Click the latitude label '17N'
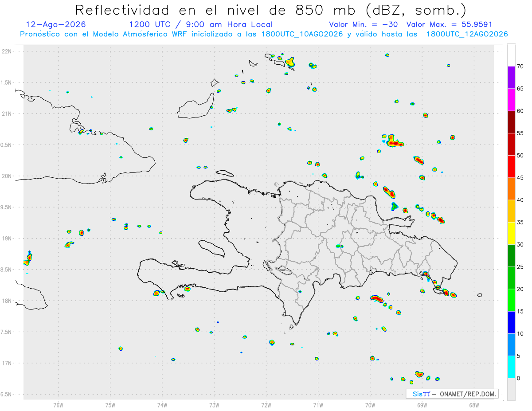 [8, 363]
